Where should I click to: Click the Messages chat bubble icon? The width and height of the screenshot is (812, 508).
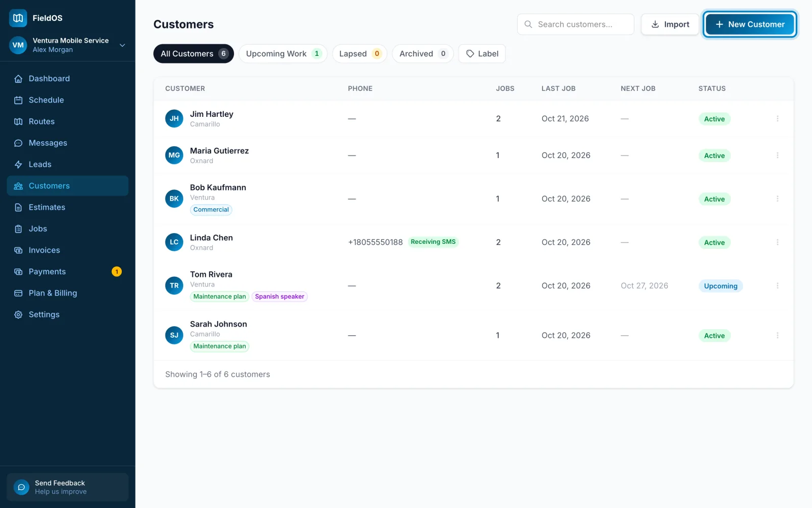[x=18, y=143]
